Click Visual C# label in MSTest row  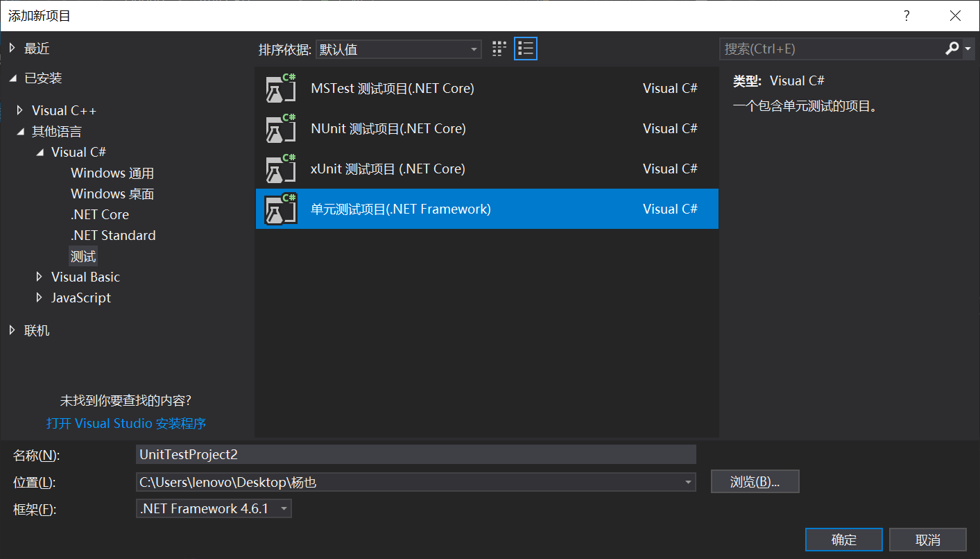pyautogui.click(x=670, y=89)
